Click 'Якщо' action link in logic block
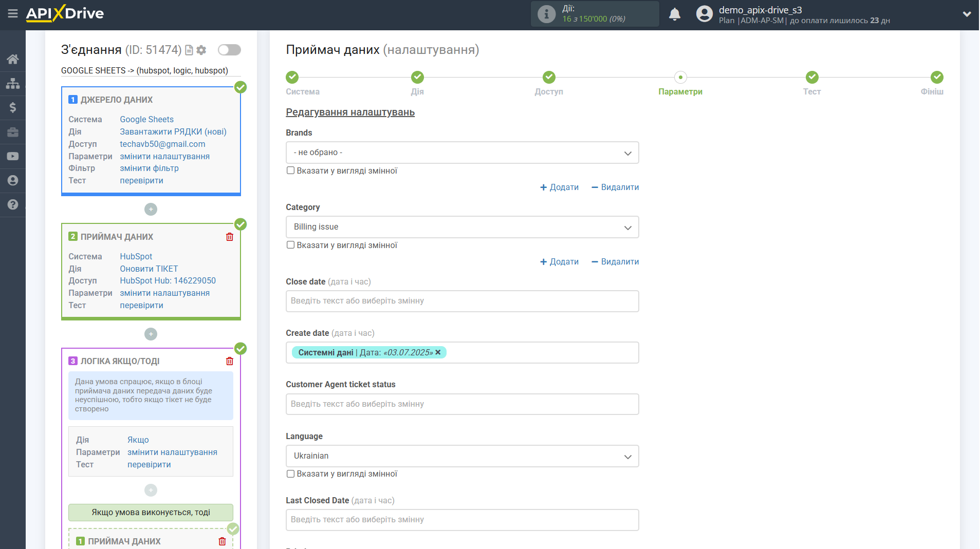 pyautogui.click(x=138, y=440)
